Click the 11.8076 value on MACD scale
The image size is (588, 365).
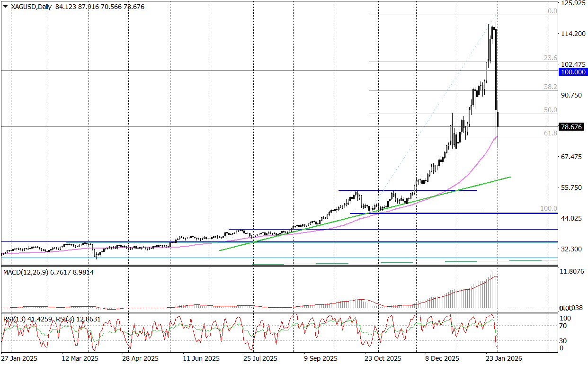point(572,272)
